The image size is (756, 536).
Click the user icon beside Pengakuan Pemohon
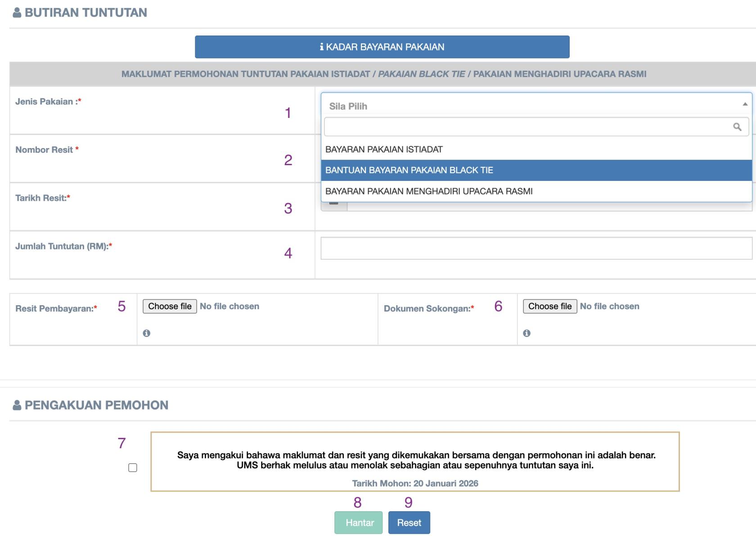17,405
